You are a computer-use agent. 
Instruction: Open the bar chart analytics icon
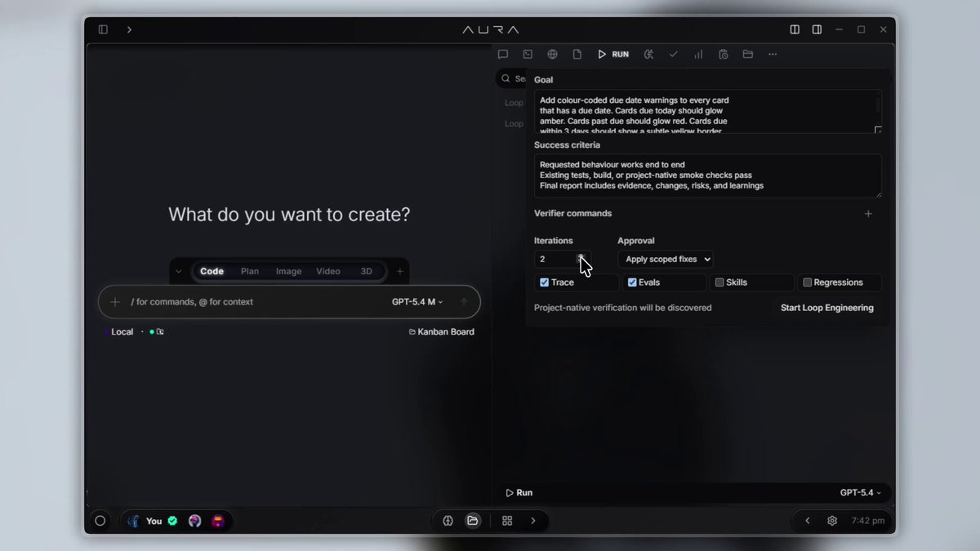click(698, 54)
